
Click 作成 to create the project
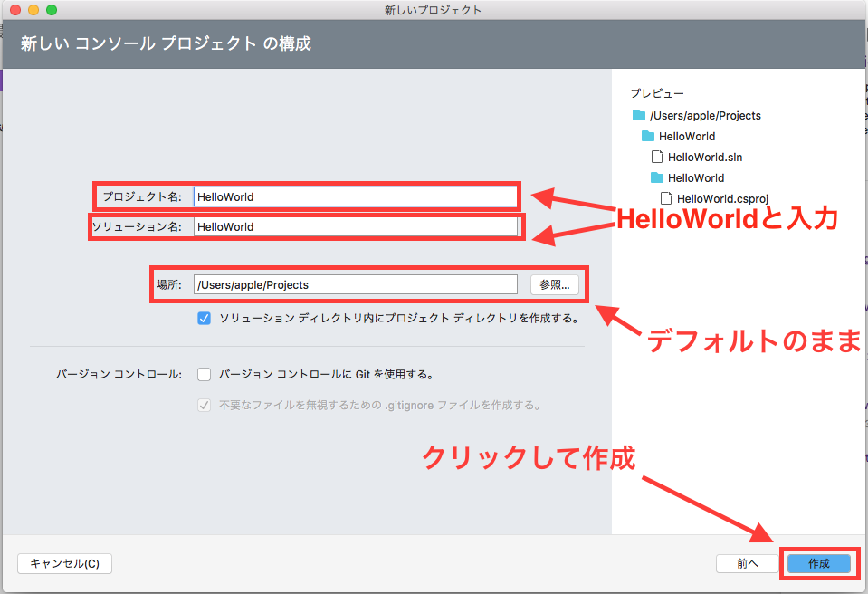[818, 563]
